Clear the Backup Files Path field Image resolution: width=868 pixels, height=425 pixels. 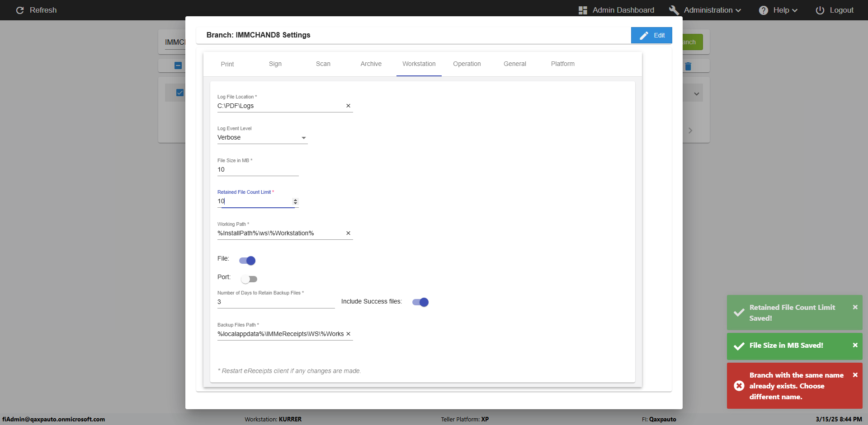[x=348, y=334]
